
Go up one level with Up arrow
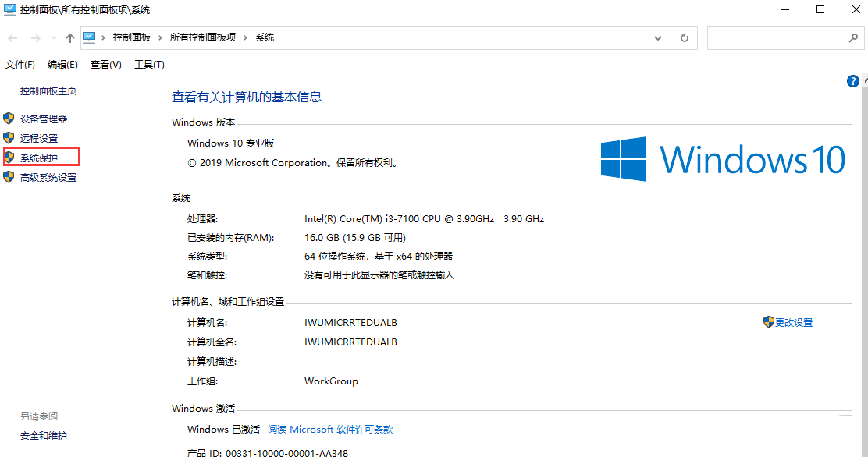pyautogui.click(x=69, y=38)
